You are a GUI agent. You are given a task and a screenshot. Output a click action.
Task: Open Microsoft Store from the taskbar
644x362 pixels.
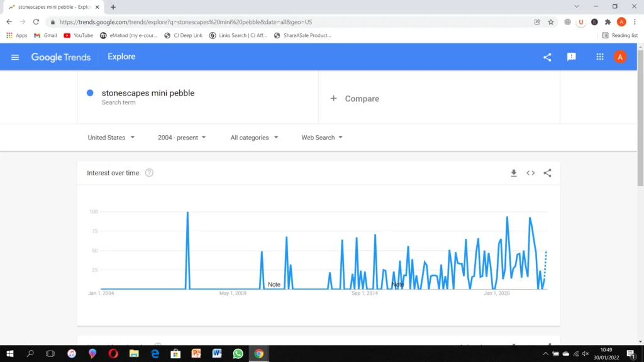click(x=175, y=353)
